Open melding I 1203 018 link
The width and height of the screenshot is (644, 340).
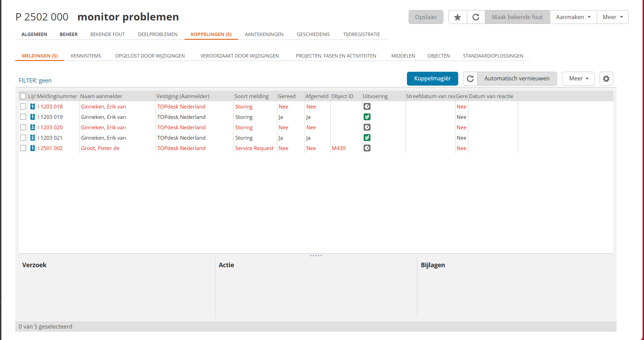(x=50, y=107)
